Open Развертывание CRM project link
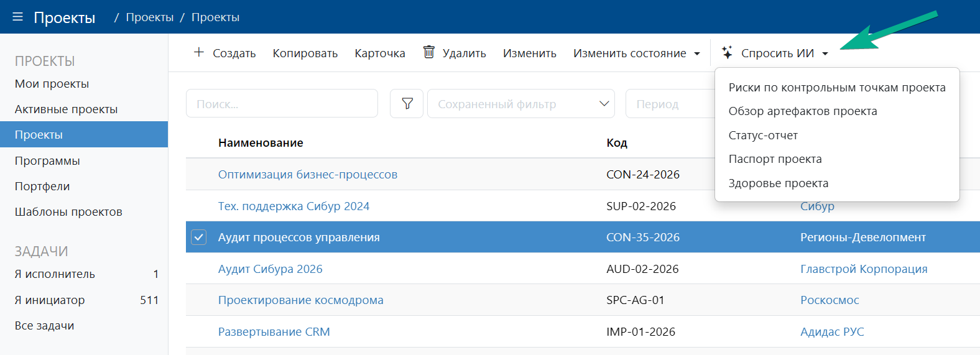 274,332
